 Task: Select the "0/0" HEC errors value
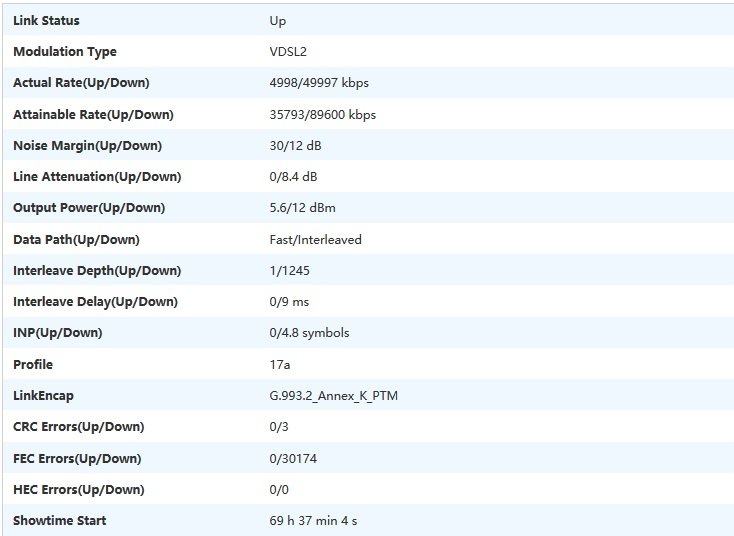point(279,490)
